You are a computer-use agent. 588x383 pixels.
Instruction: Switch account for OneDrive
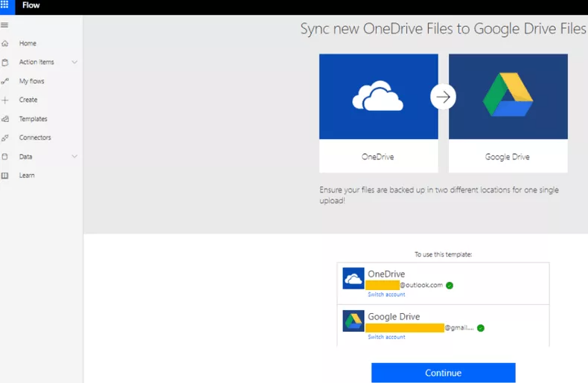point(386,295)
